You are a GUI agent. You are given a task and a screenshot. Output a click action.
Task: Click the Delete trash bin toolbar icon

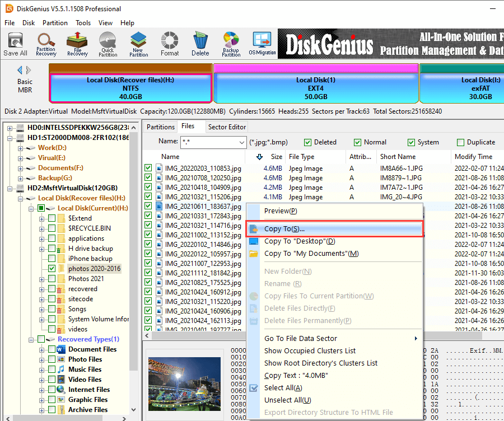point(200,44)
